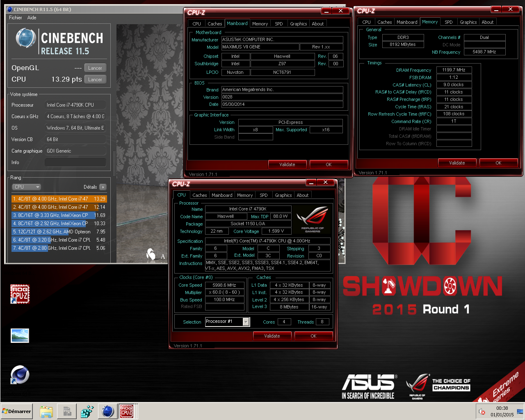Switch to Cinebench in the taskbar
This screenshot has width=525, height=420.
tap(107, 411)
